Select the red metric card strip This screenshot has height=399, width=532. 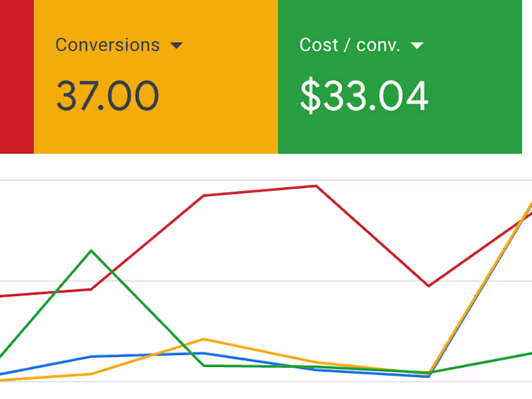pyautogui.click(x=17, y=76)
